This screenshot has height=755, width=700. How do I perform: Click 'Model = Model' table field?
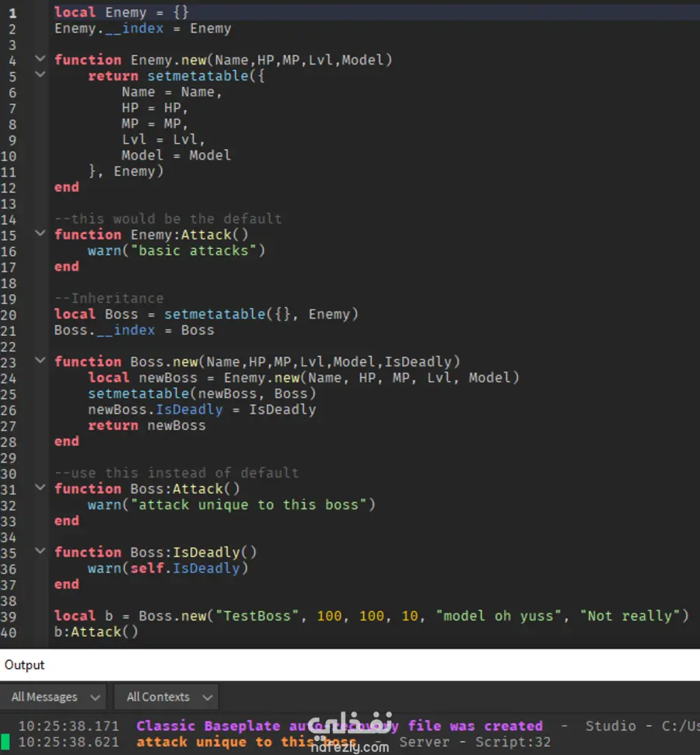(177, 156)
